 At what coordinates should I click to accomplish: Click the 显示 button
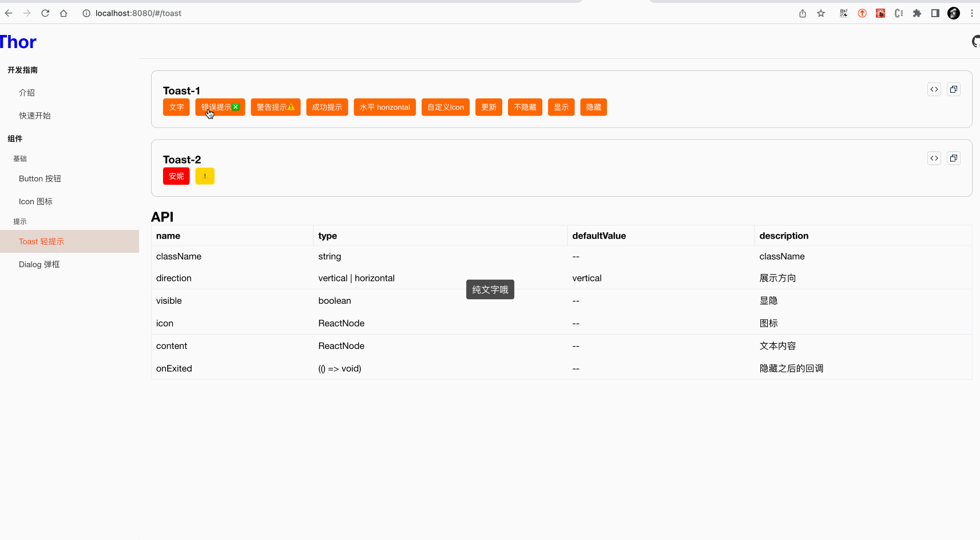(561, 108)
